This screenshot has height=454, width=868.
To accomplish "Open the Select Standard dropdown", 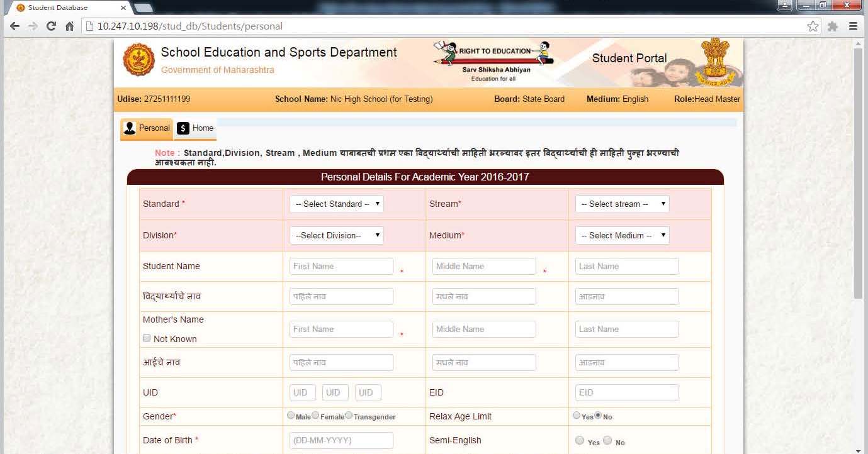I will (336, 204).
